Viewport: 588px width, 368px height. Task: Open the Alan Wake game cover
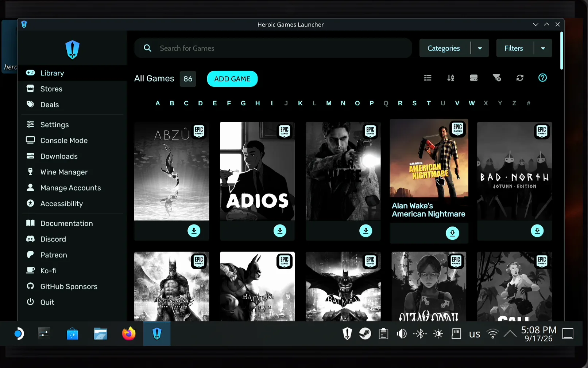343,171
